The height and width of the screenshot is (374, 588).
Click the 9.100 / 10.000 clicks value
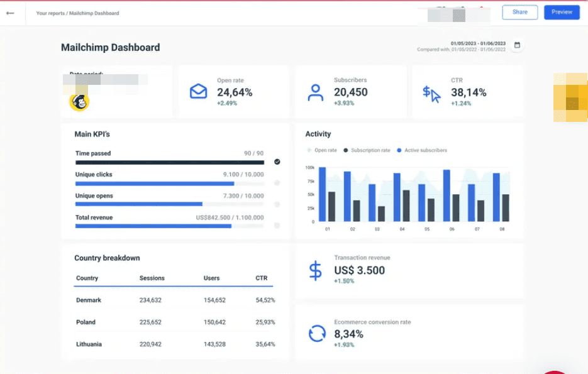243,175
